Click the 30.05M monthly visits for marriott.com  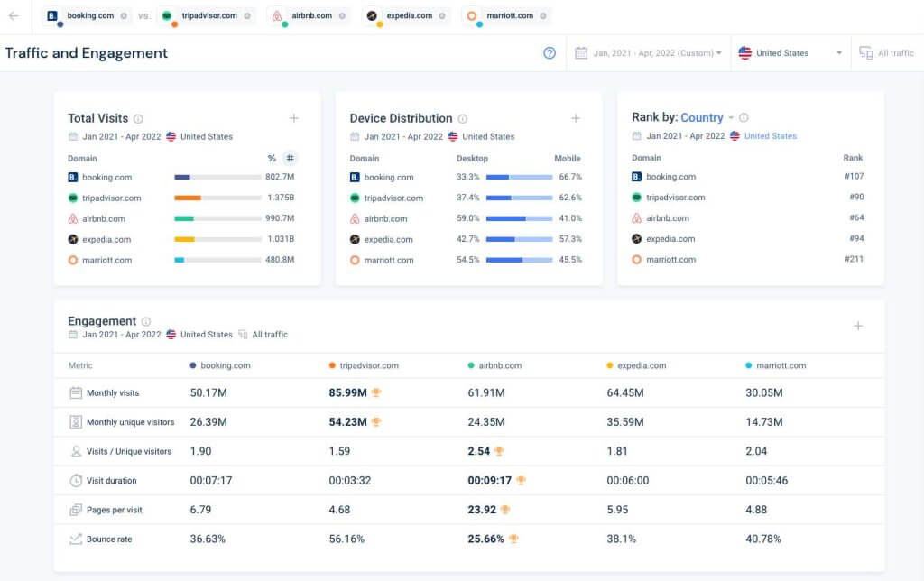click(x=764, y=393)
